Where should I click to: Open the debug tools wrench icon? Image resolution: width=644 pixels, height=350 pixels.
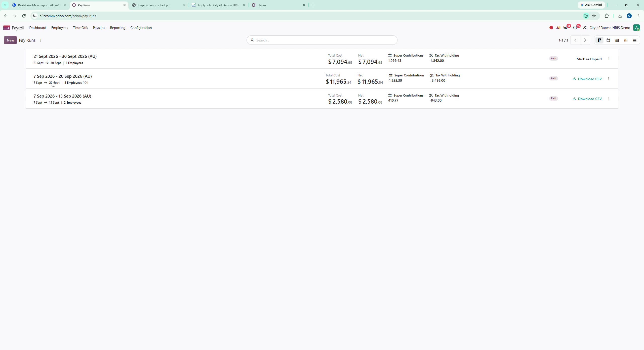(585, 28)
